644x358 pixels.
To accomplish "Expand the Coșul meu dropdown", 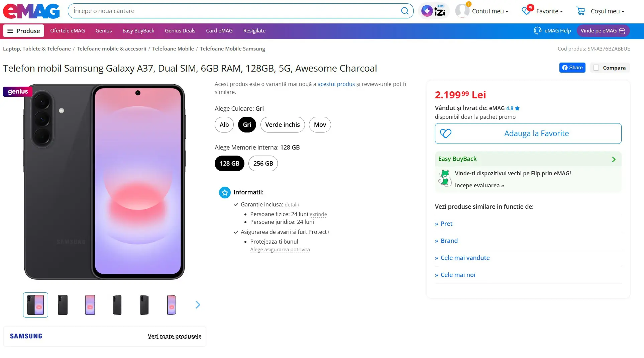I will pyautogui.click(x=607, y=11).
